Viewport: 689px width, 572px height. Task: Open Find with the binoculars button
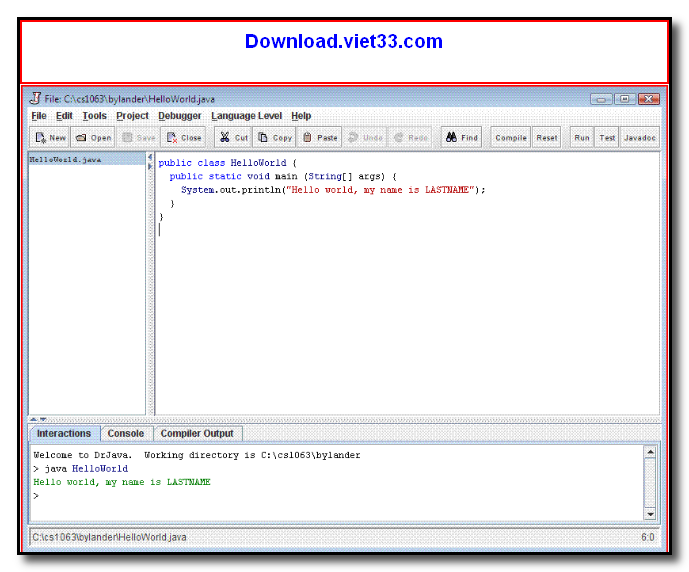pos(461,138)
